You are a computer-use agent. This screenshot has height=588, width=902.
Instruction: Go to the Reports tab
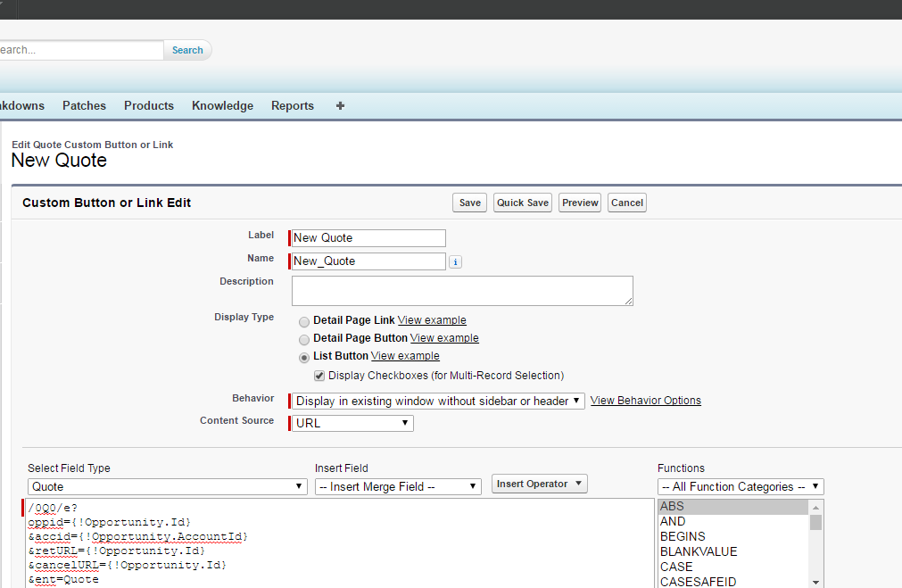click(x=293, y=105)
